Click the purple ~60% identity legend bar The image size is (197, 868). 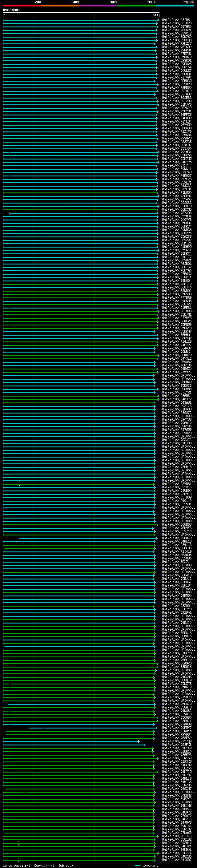click(98, 6)
